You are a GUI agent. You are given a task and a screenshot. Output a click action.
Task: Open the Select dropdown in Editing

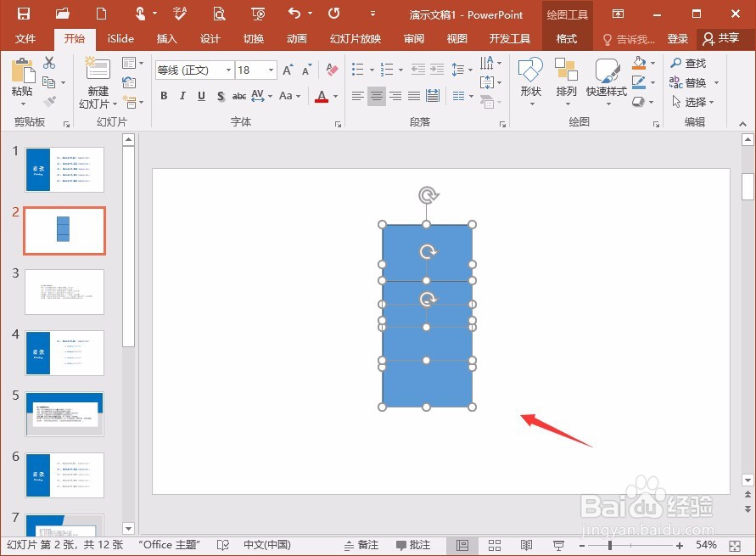(x=693, y=102)
